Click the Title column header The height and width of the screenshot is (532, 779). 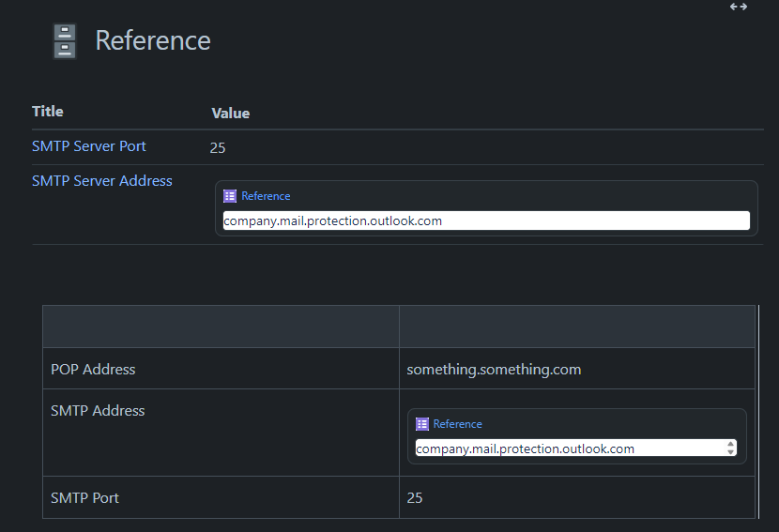pos(48,112)
